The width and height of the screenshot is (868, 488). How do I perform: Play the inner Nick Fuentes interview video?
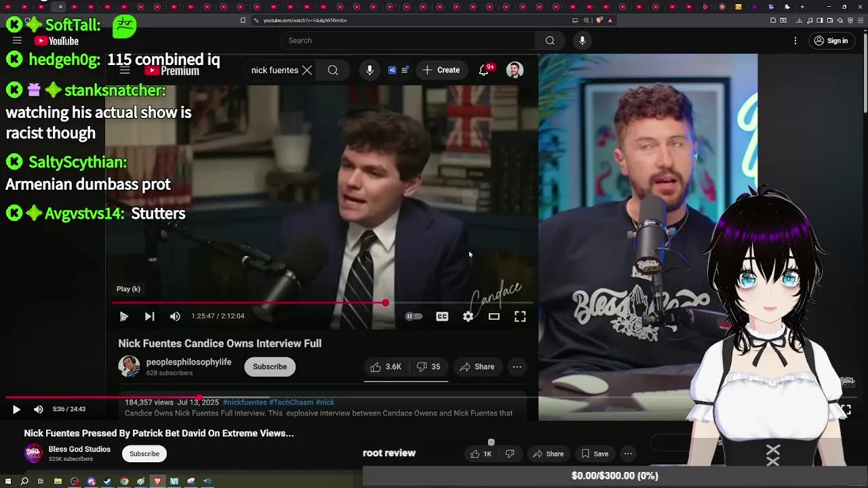(x=123, y=316)
